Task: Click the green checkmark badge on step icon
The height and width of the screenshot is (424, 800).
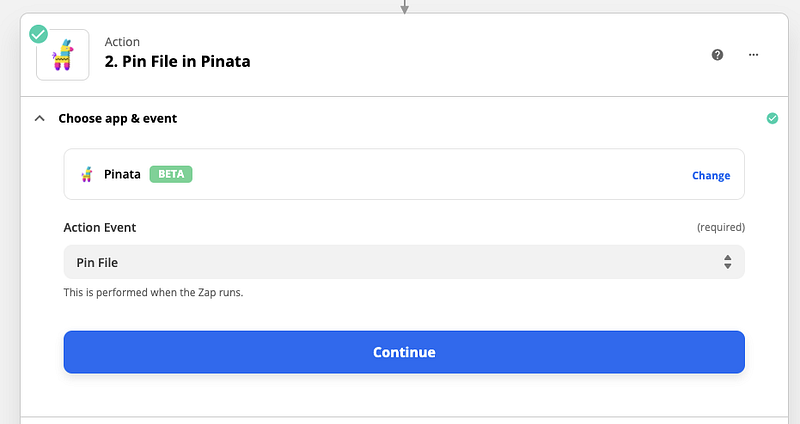Action: (39, 35)
